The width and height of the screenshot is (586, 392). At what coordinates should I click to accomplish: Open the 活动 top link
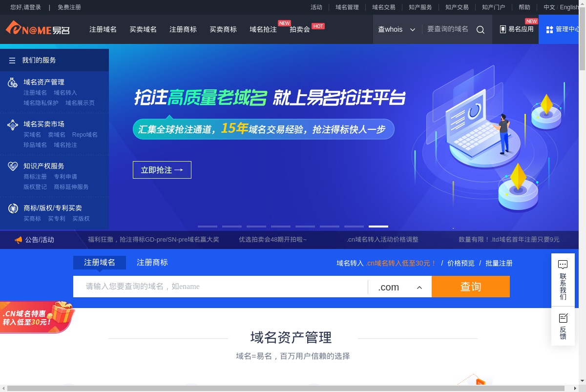316,7
